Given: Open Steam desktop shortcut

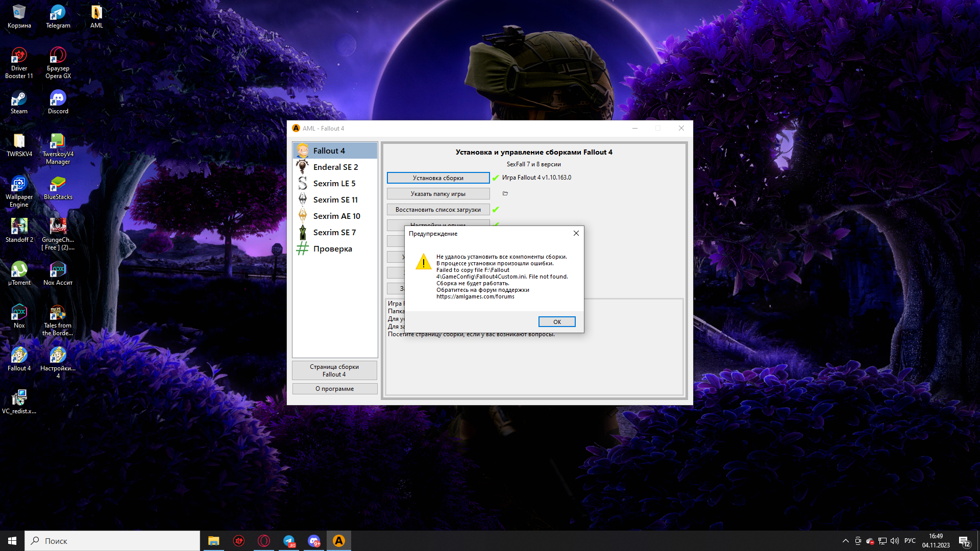Looking at the screenshot, I should tap(19, 102).
